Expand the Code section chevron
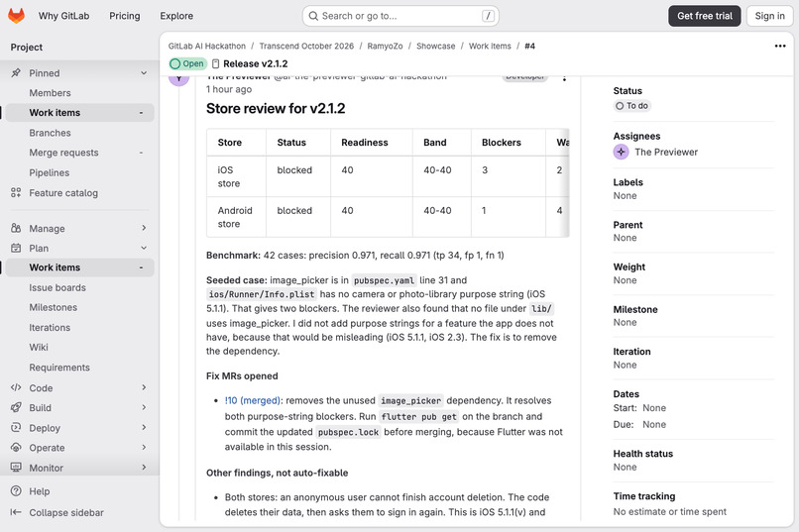Image resolution: width=799 pixels, height=532 pixels. pos(144,387)
